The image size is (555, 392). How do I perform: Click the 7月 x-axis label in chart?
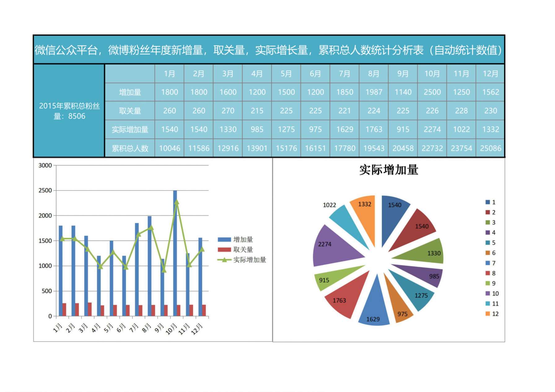click(134, 328)
